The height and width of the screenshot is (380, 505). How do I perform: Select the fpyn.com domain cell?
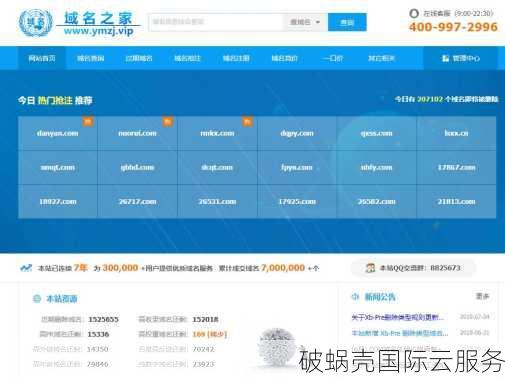tap(297, 167)
